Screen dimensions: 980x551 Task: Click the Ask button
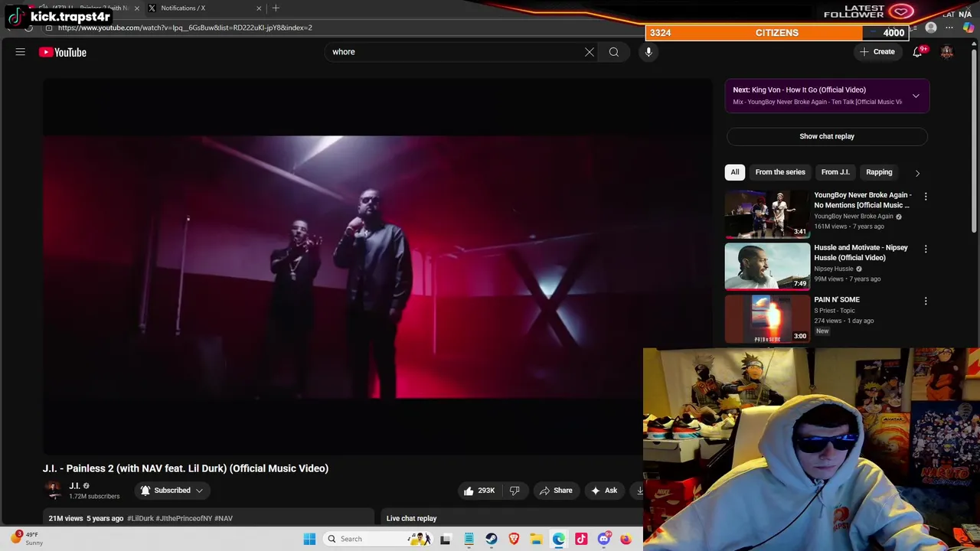point(604,491)
